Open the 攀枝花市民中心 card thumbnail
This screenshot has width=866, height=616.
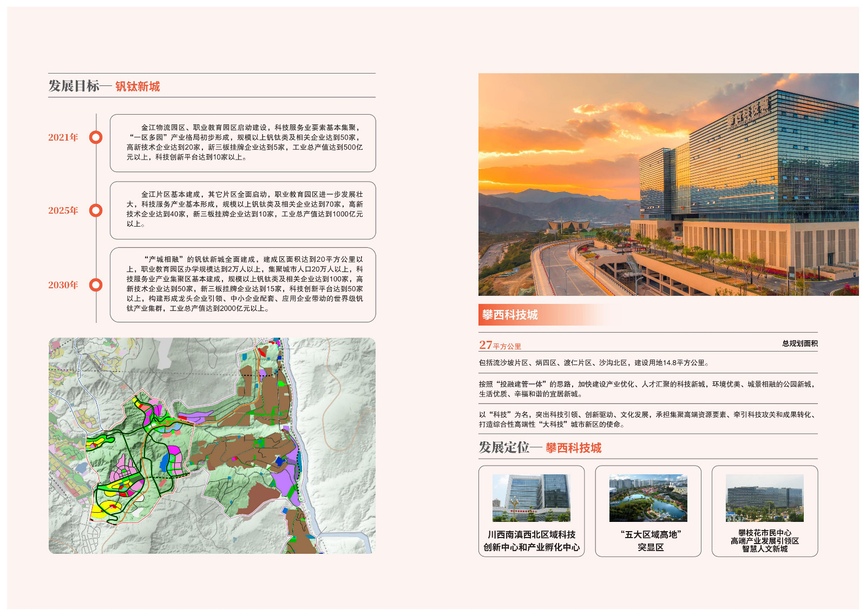[765, 498]
